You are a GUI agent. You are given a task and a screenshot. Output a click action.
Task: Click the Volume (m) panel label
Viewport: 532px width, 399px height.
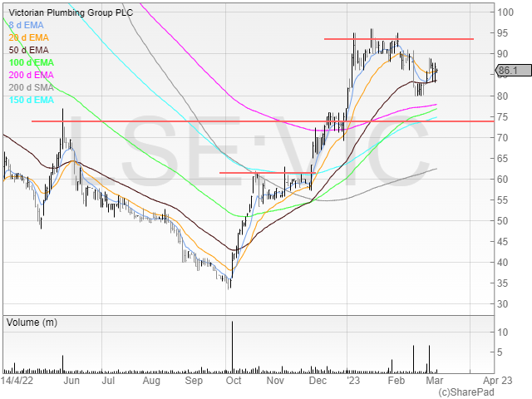pyautogui.click(x=32, y=323)
